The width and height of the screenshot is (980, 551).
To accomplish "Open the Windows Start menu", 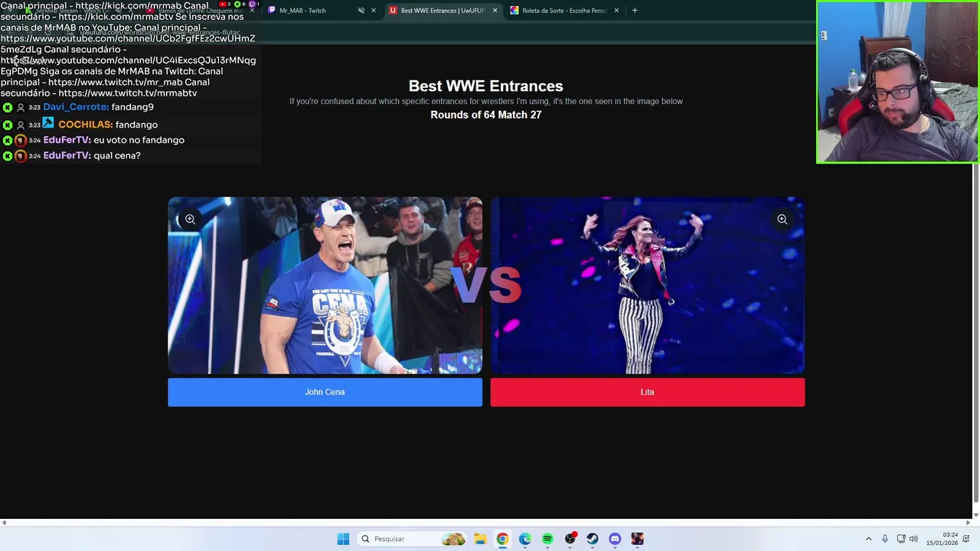I will 343,539.
